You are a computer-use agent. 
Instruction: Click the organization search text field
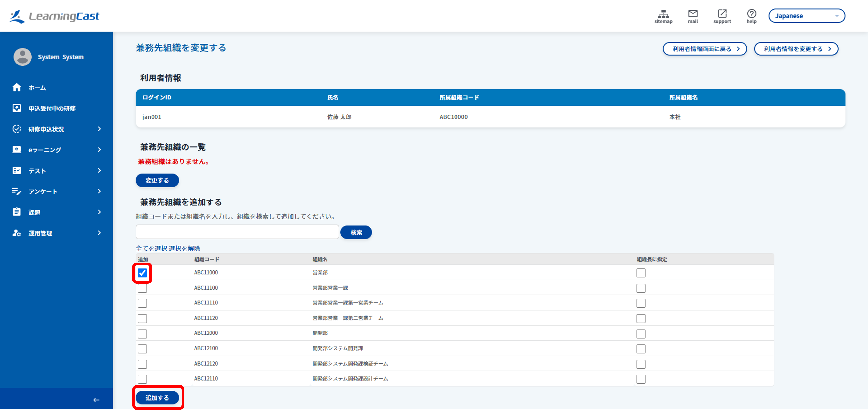[x=237, y=232]
